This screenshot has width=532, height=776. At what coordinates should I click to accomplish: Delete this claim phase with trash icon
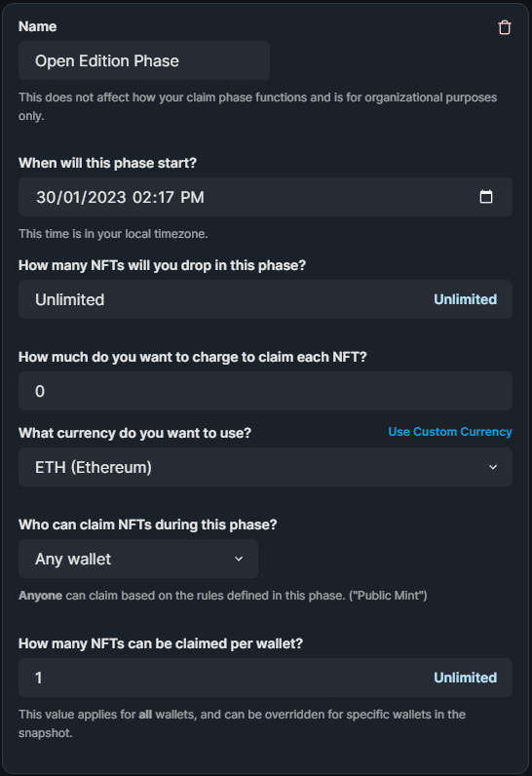[x=505, y=27]
